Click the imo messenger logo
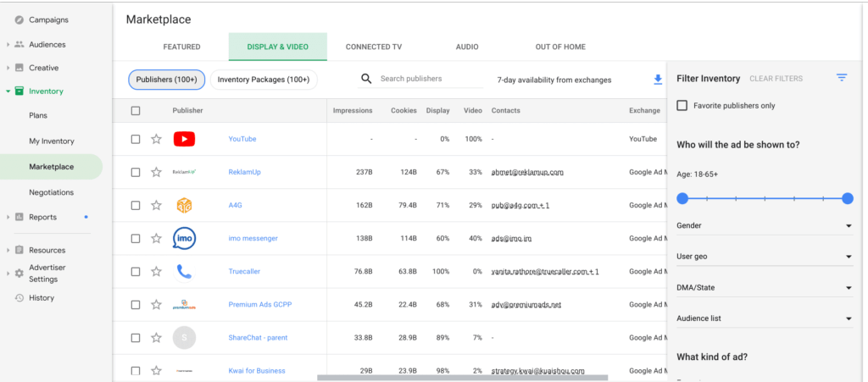 coord(184,239)
